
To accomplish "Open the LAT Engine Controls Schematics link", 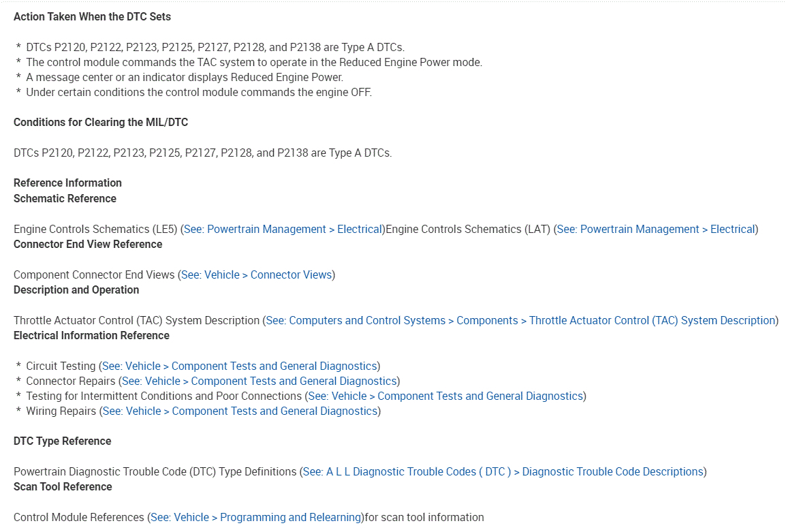I will (656, 230).
